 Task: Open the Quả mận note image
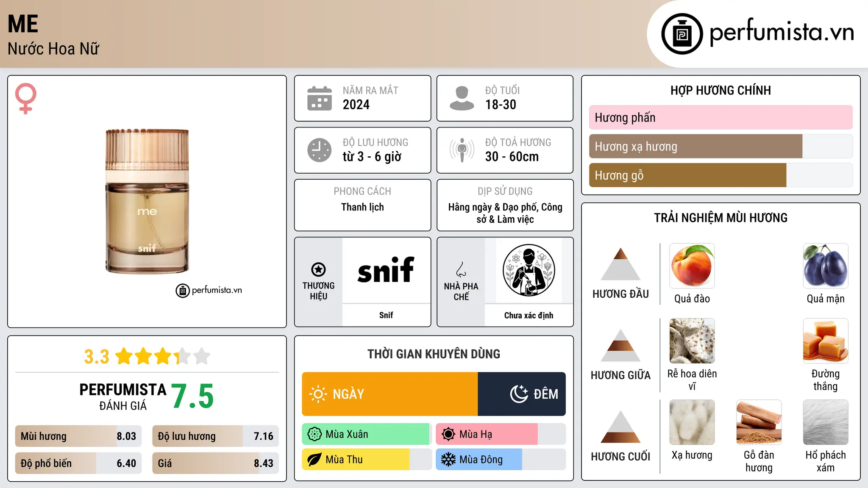826,266
